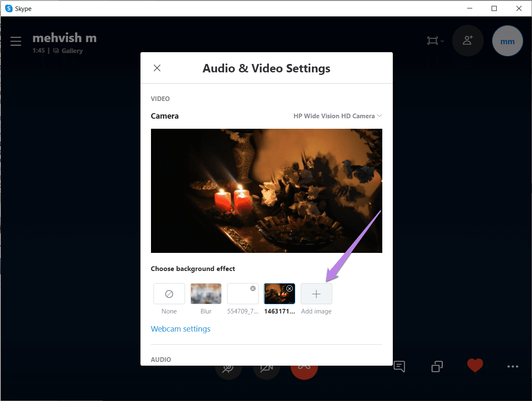This screenshot has height=401, width=532.
Task: Click the mm profile avatar
Action: tap(508, 41)
